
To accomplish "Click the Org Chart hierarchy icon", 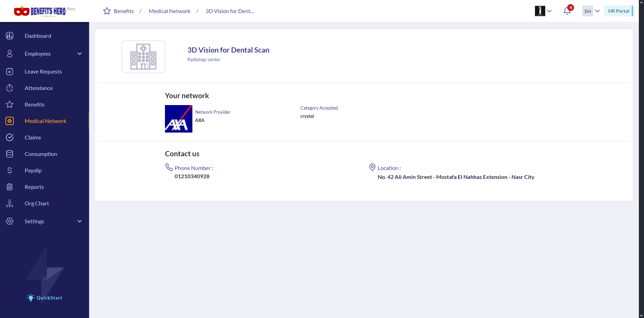I will (x=10, y=203).
